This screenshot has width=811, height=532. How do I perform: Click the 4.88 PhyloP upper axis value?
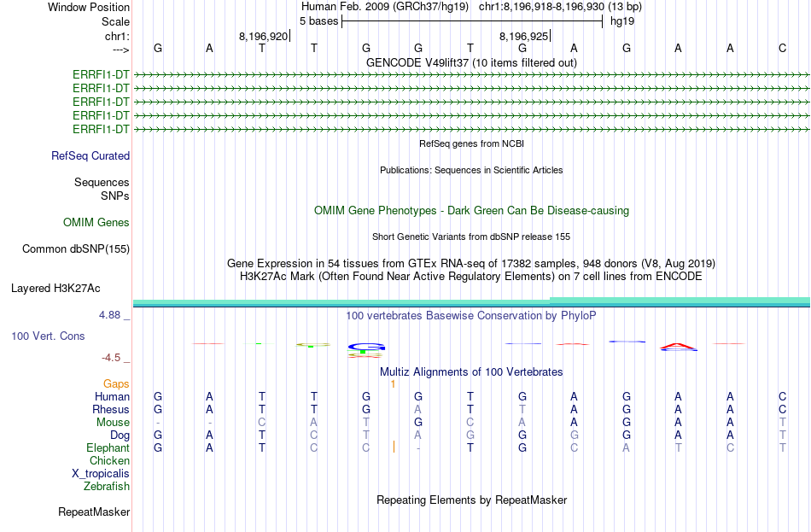coord(109,315)
